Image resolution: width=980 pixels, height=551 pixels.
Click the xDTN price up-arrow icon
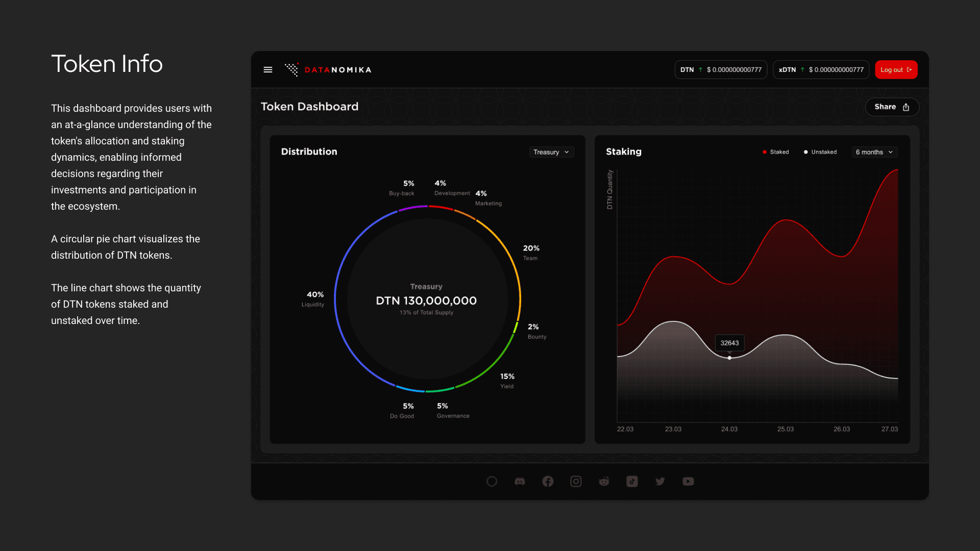tap(802, 70)
